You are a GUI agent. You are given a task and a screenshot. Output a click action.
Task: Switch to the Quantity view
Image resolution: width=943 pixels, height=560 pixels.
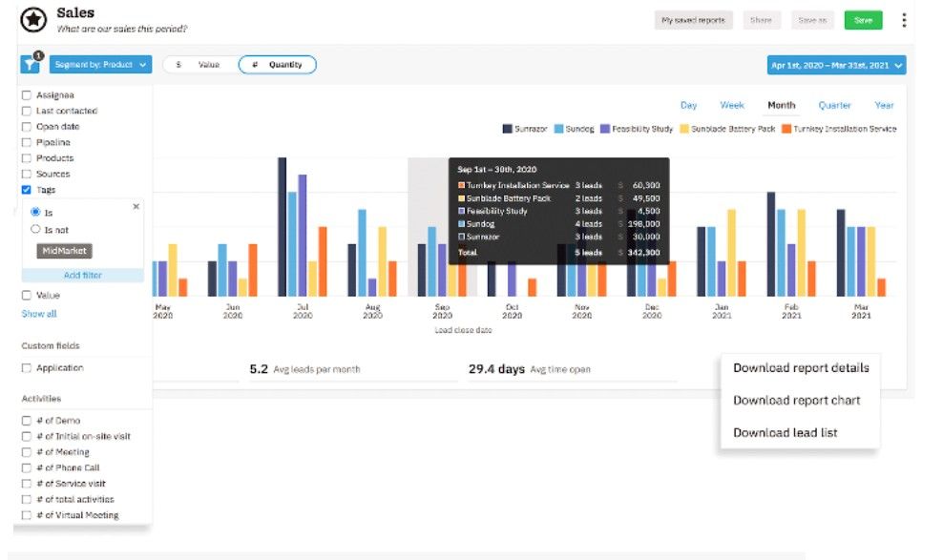[277, 65]
